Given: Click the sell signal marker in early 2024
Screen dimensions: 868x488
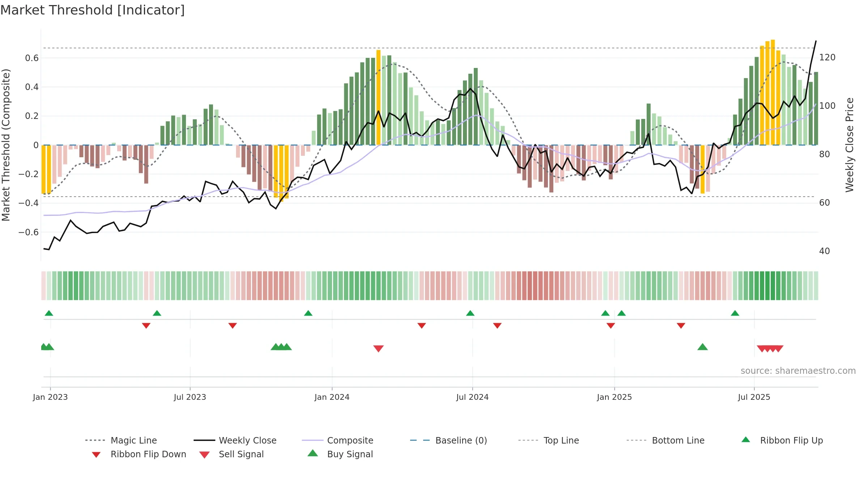Looking at the screenshot, I should [378, 348].
